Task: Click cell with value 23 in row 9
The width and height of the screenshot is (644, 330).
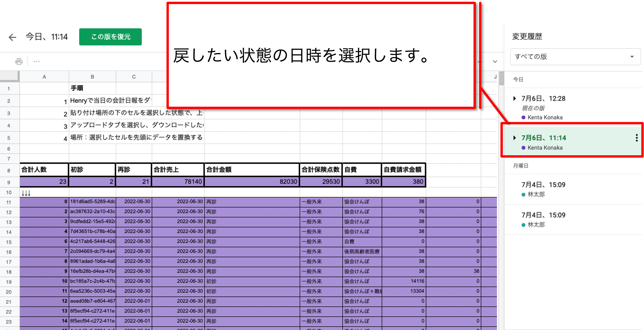Action: click(x=44, y=182)
